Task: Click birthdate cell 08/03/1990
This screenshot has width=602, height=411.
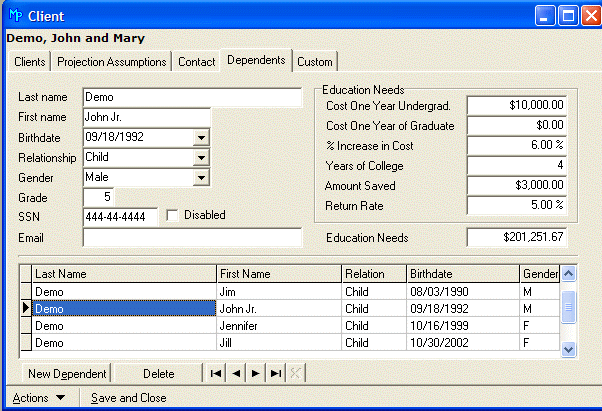Action: point(463,292)
